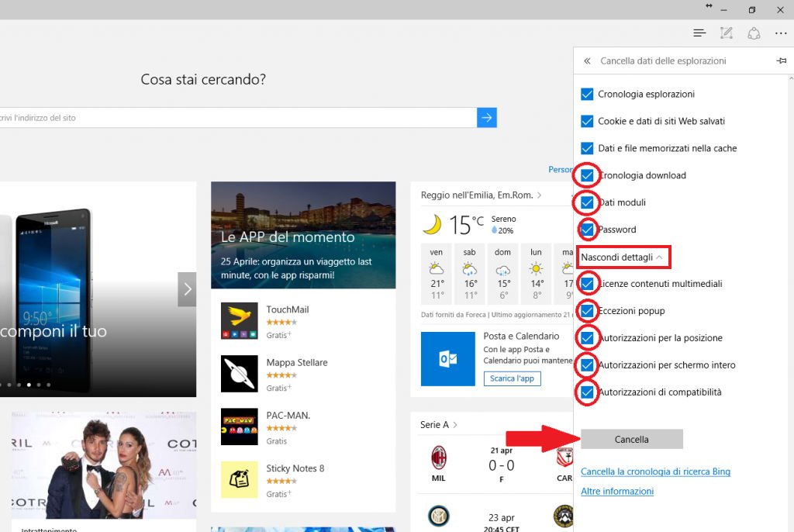Toggle Cookie e dati di siti Web checkbox
The width and height of the screenshot is (794, 532).
(x=587, y=122)
